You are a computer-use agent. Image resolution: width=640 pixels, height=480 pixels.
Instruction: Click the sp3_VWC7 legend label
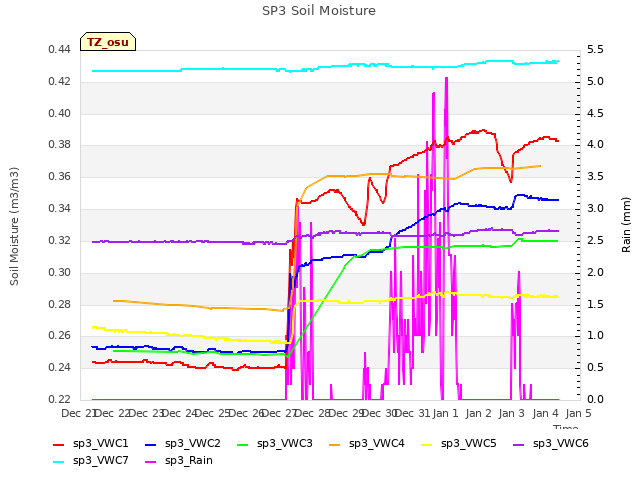pyautogui.click(x=100, y=460)
